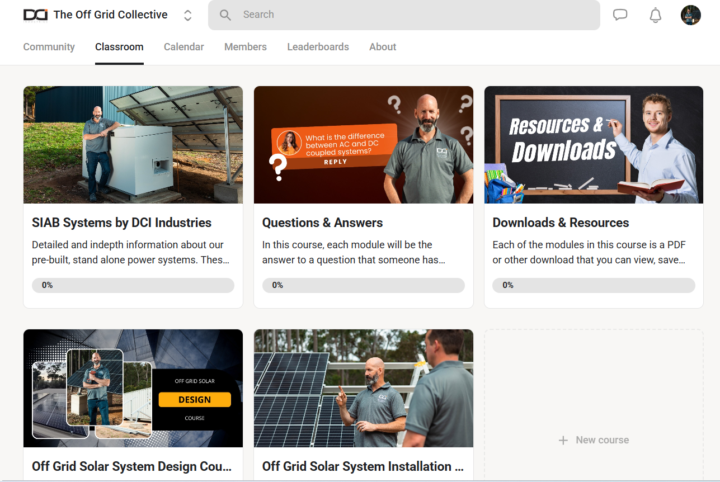The image size is (720, 482).
Task: Click The Off Grid Collective name
Action: pos(111,15)
